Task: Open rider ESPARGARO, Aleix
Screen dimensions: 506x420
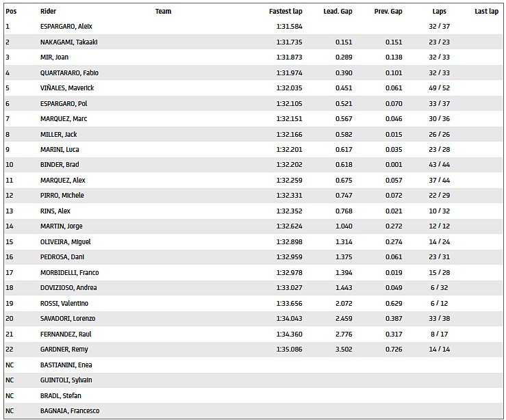Action: (66, 27)
